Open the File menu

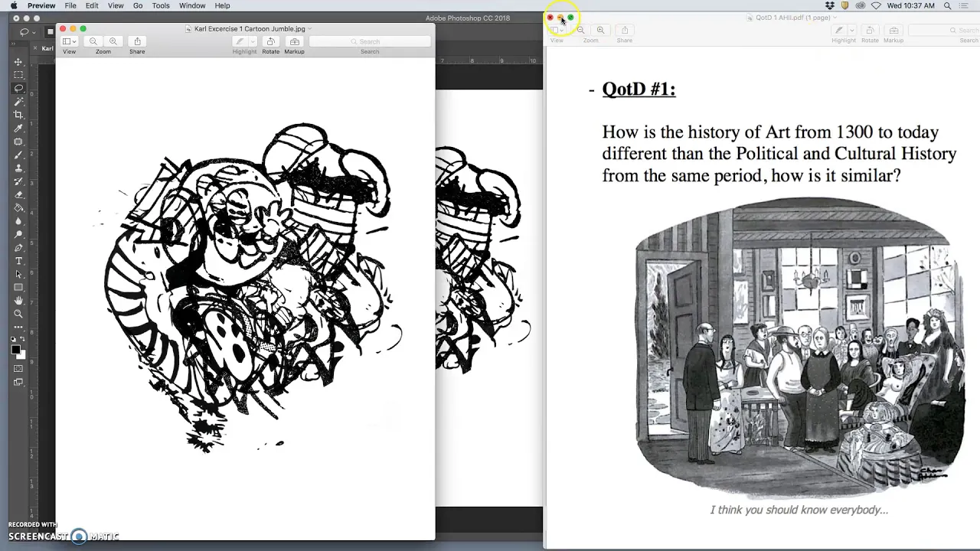tap(70, 5)
